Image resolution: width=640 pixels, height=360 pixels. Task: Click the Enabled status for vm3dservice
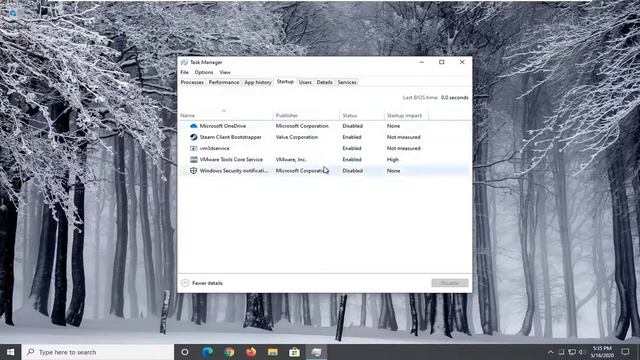tap(352, 148)
